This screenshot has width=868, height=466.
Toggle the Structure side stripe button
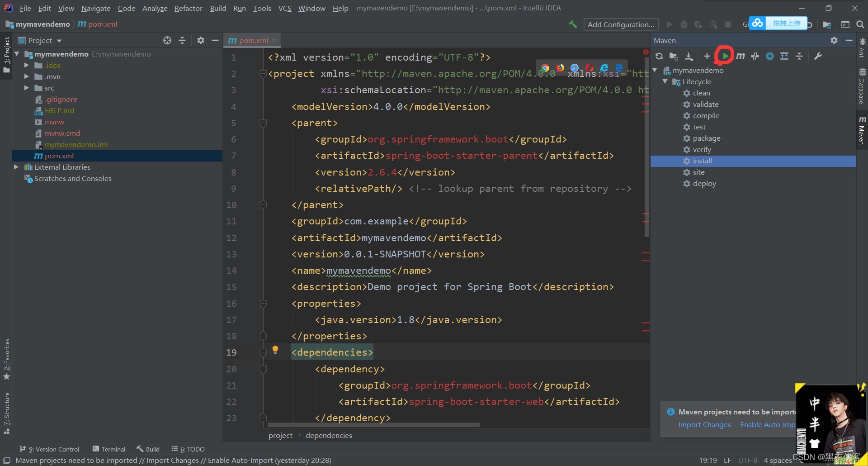pos(6,413)
